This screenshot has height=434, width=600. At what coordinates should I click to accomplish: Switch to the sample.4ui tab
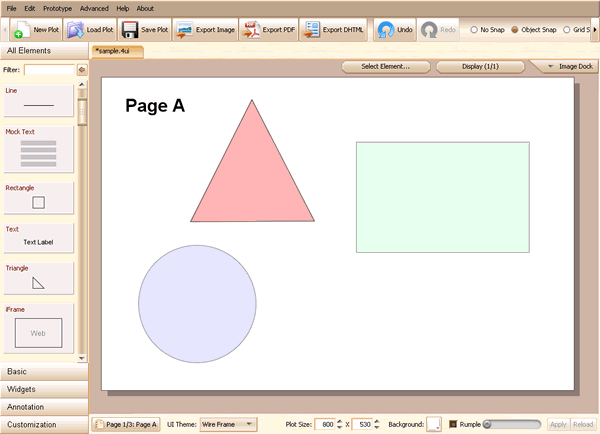coord(117,50)
